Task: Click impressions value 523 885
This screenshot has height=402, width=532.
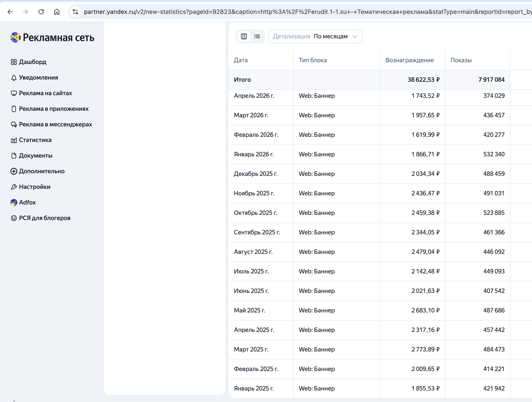Action: 494,213
